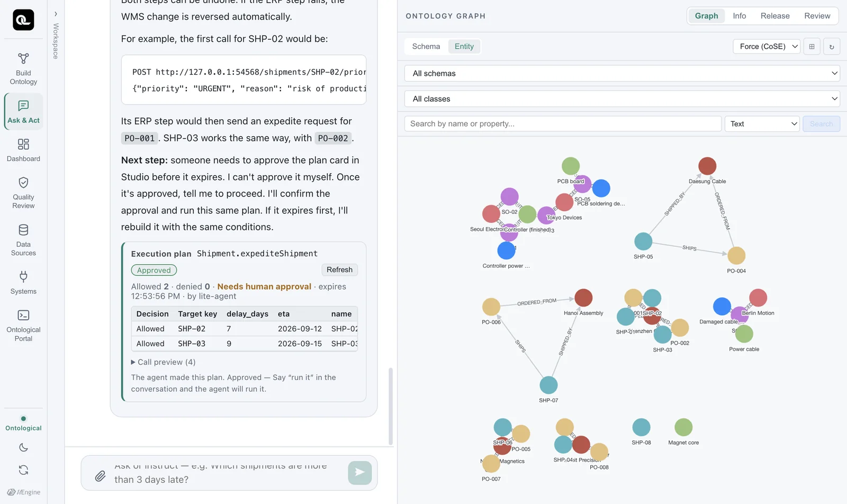Click the chat panel vertical scrollbar
Image resolution: width=847 pixels, height=504 pixels.
pyautogui.click(x=391, y=406)
